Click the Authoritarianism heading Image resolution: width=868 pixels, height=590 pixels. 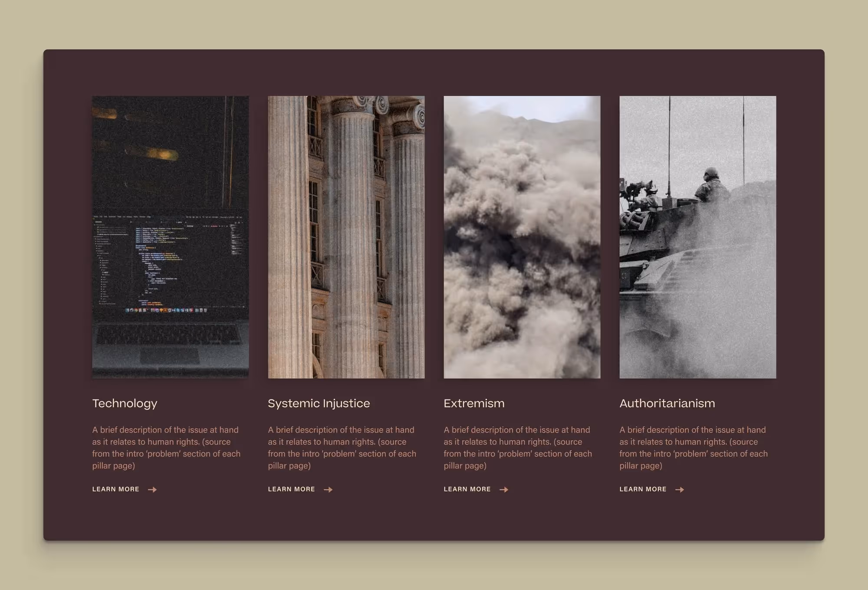[x=667, y=403]
